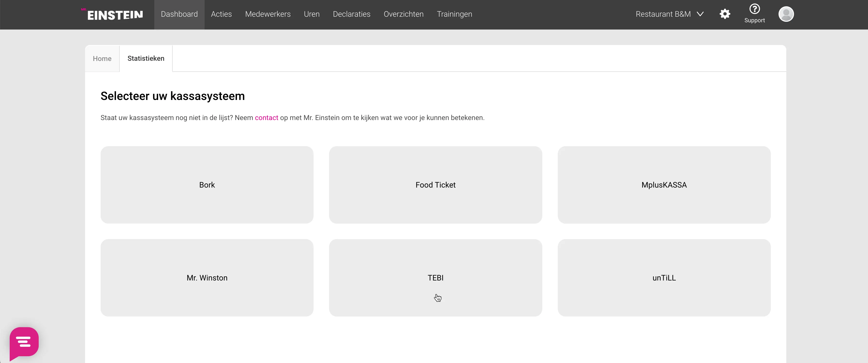The image size is (868, 363).
Task: Open the Acties menu
Action: coord(221,14)
